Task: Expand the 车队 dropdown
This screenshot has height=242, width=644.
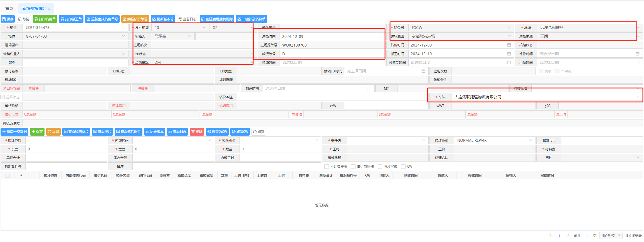Action: click(x=638, y=97)
